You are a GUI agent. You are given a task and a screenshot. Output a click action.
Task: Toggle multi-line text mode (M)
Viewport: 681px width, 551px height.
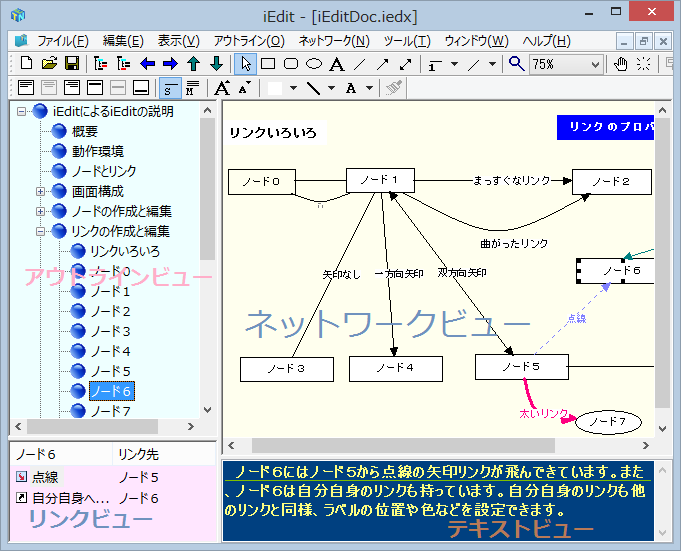click(192, 88)
